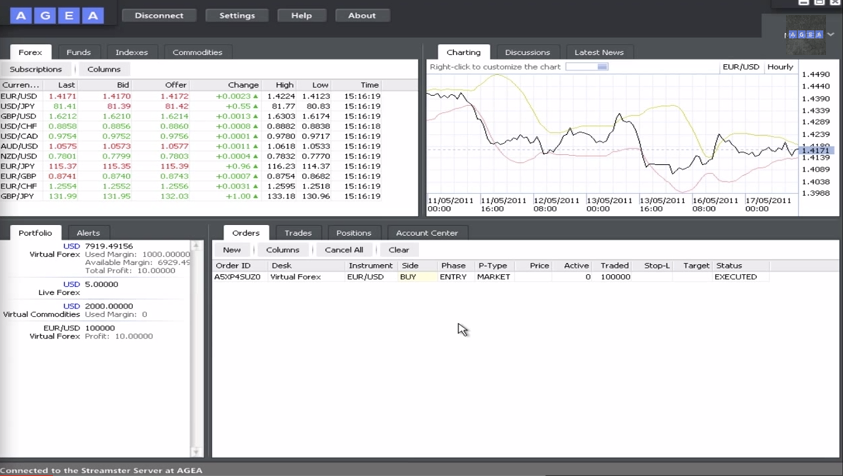The image size is (843, 476).
Task: Open the Discussions tab
Action: [527, 52]
